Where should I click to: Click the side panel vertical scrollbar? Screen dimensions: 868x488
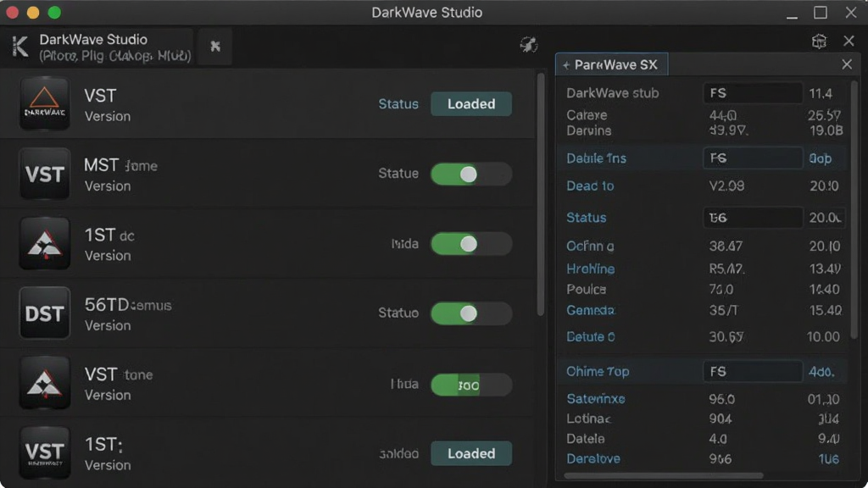click(854, 210)
